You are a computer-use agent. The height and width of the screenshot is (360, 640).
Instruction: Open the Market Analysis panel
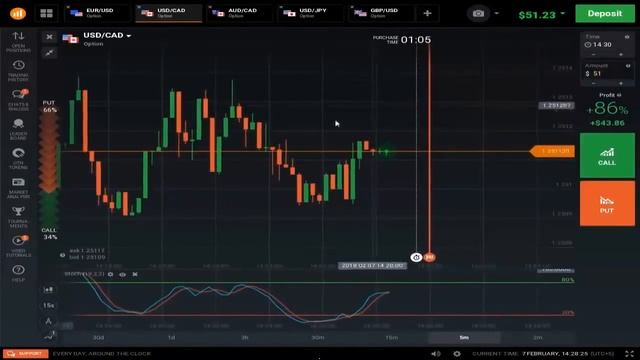pyautogui.click(x=18, y=187)
